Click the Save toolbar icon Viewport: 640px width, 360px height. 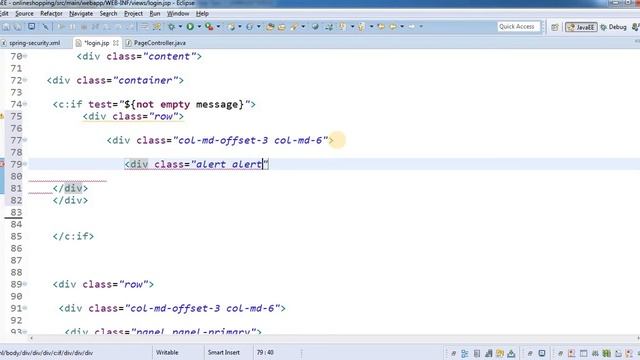coord(6,27)
